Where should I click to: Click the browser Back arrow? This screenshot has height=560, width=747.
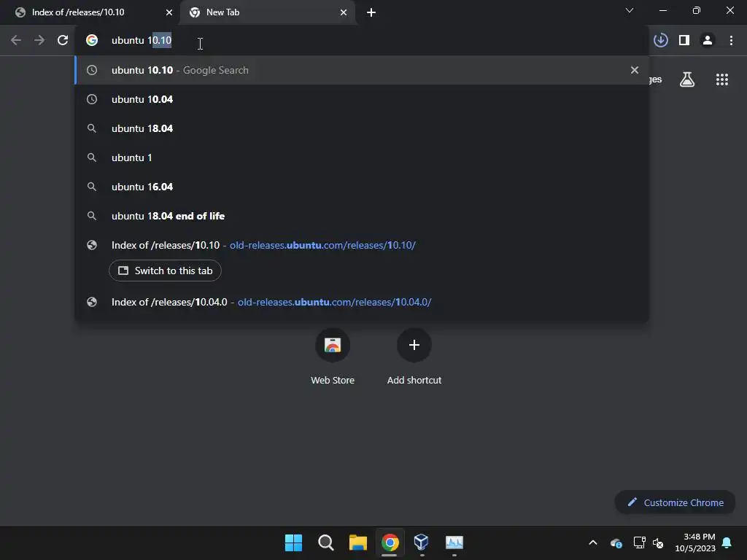click(x=16, y=41)
